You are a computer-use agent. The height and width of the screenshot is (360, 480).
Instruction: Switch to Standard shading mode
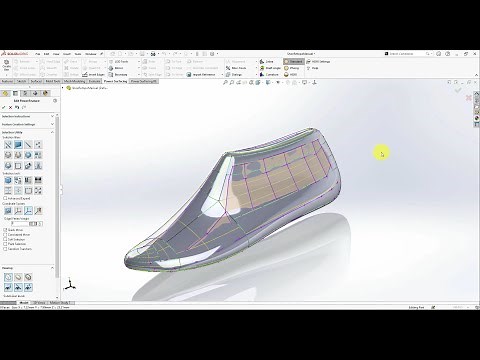294,62
